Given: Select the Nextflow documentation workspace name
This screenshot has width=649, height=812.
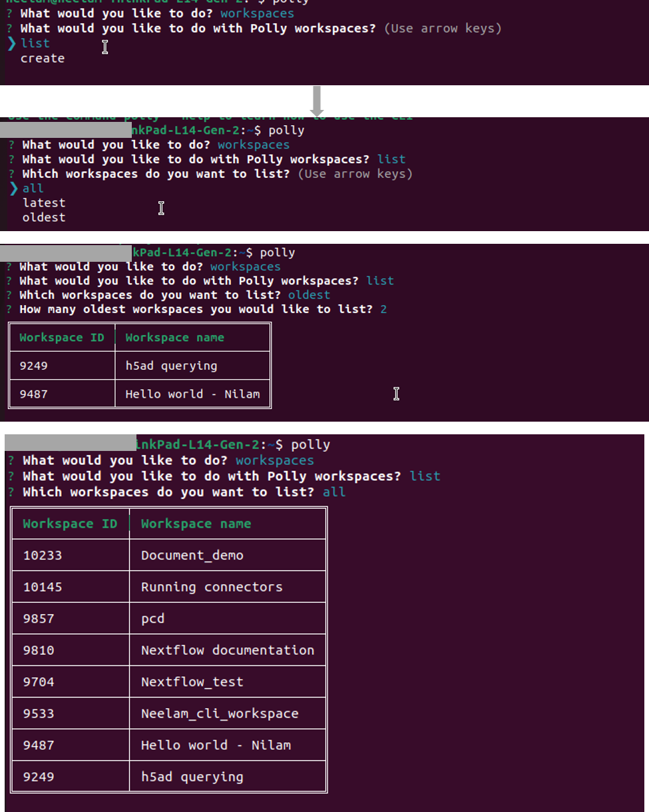Looking at the screenshot, I should pos(228,650).
